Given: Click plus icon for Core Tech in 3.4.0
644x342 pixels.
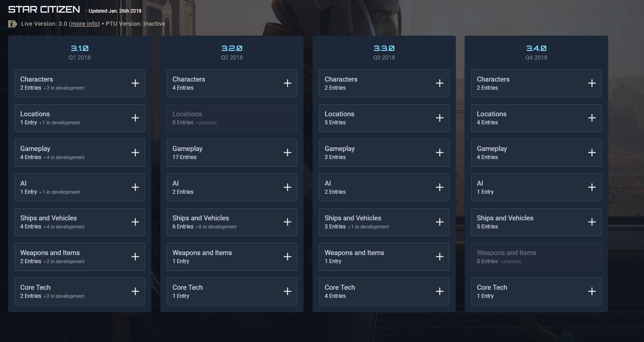Looking at the screenshot, I should click(x=592, y=292).
